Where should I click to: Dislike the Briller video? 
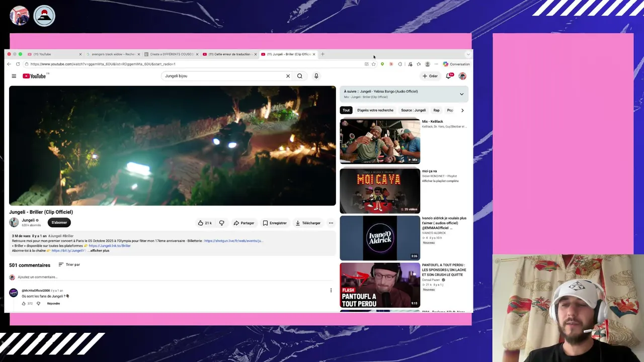(x=221, y=223)
